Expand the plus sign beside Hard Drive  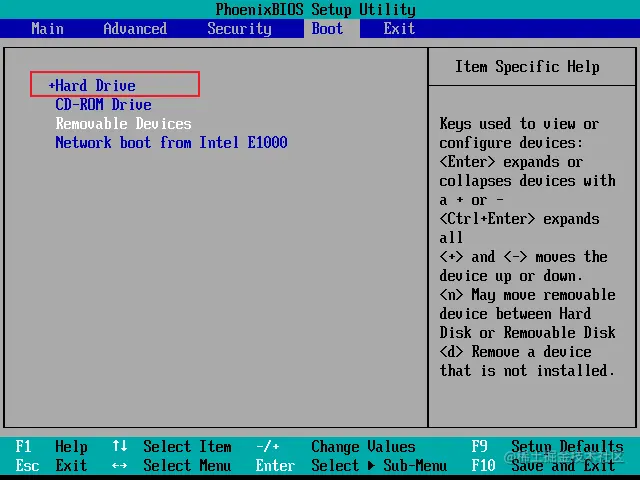(x=51, y=86)
